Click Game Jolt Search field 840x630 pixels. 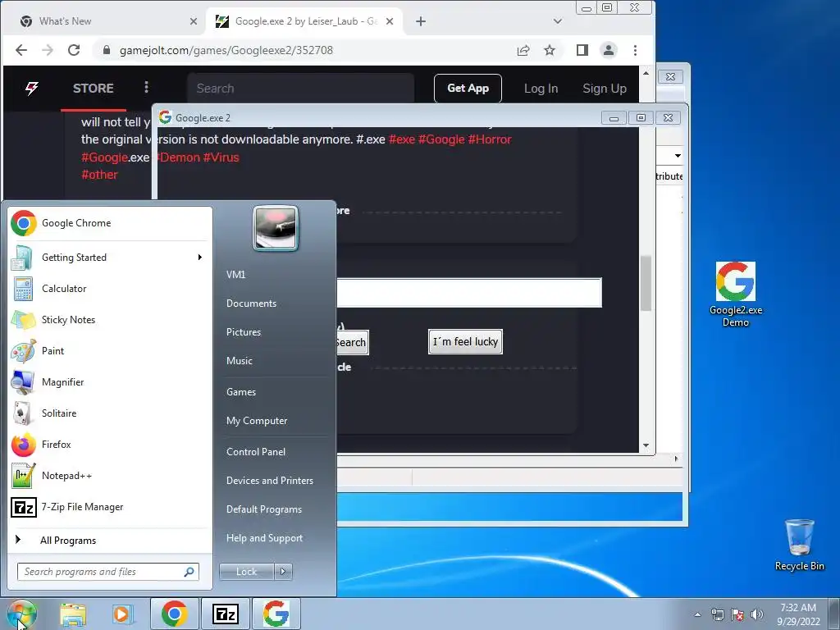pos(300,89)
